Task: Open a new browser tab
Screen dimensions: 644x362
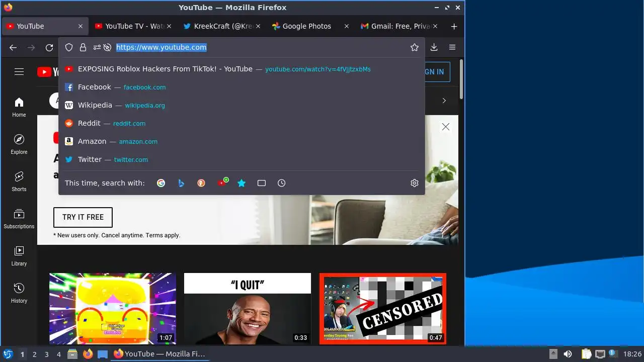Action: click(x=454, y=26)
